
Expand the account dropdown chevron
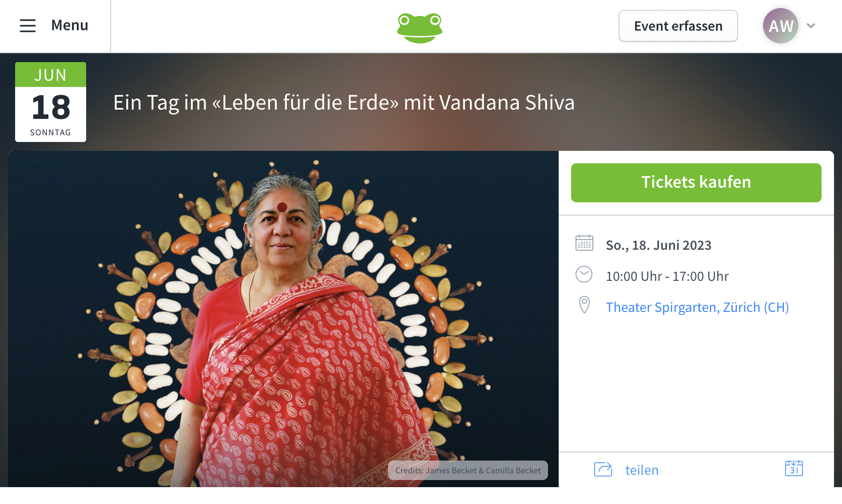pyautogui.click(x=811, y=26)
